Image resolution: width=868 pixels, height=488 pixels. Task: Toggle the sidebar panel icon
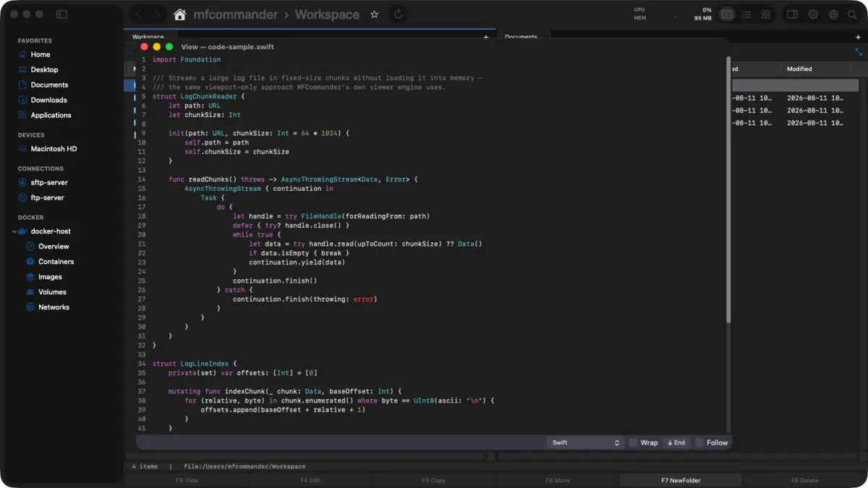61,14
